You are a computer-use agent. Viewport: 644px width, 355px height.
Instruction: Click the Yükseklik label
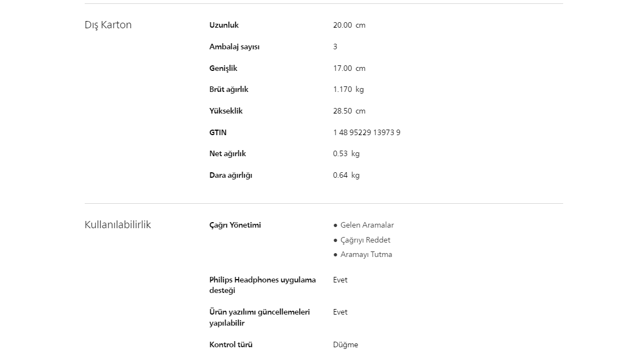[x=226, y=111]
